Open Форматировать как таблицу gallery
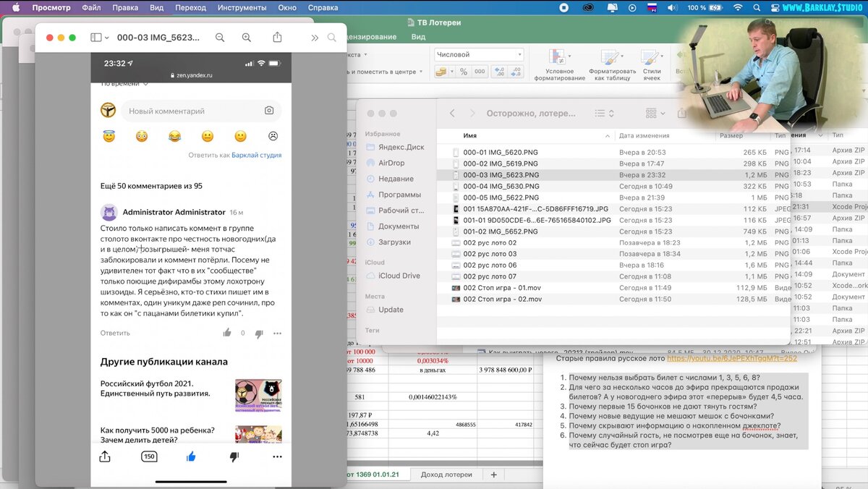This screenshot has width=868, height=489. (612, 66)
